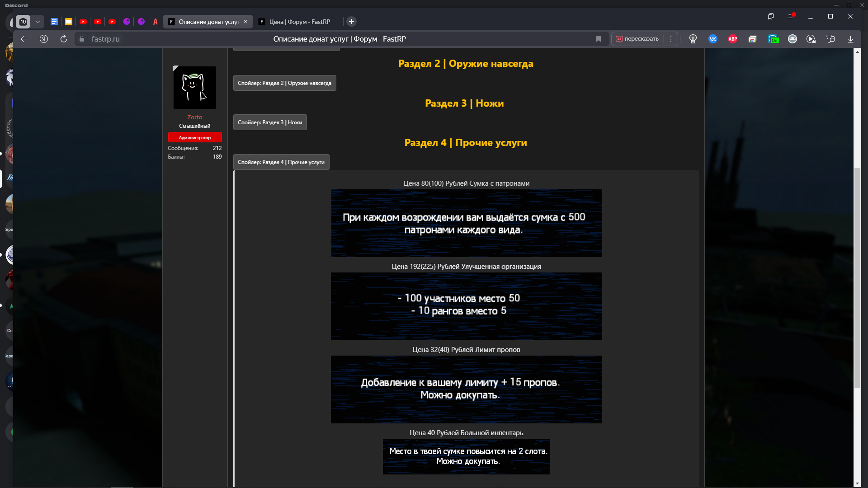
Task: Reload the current page
Action: (64, 39)
